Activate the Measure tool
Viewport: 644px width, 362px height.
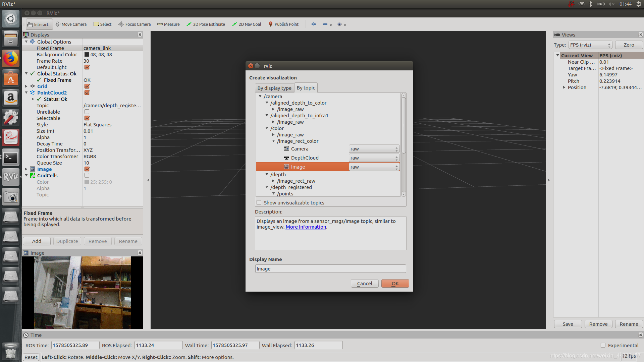pyautogui.click(x=168, y=24)
